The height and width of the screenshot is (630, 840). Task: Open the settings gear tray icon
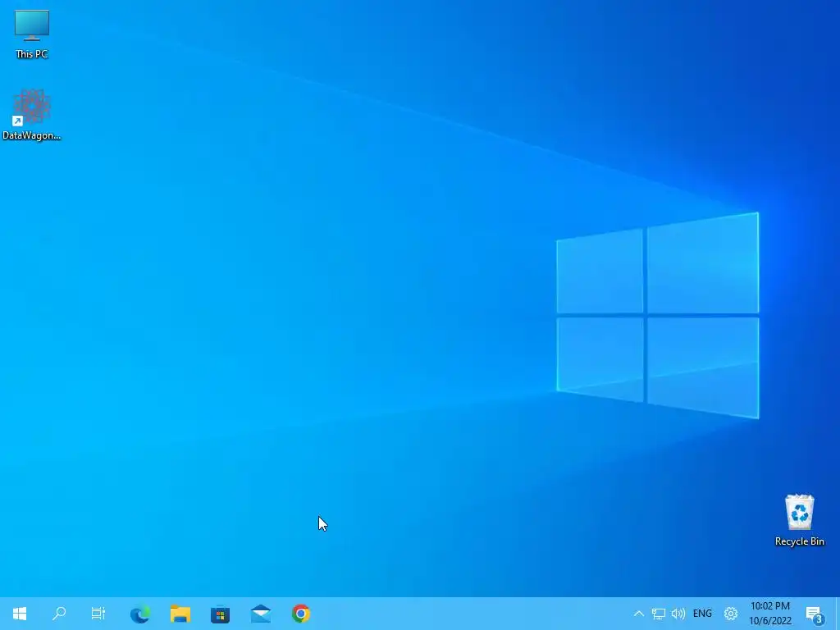tap(731, 614)
